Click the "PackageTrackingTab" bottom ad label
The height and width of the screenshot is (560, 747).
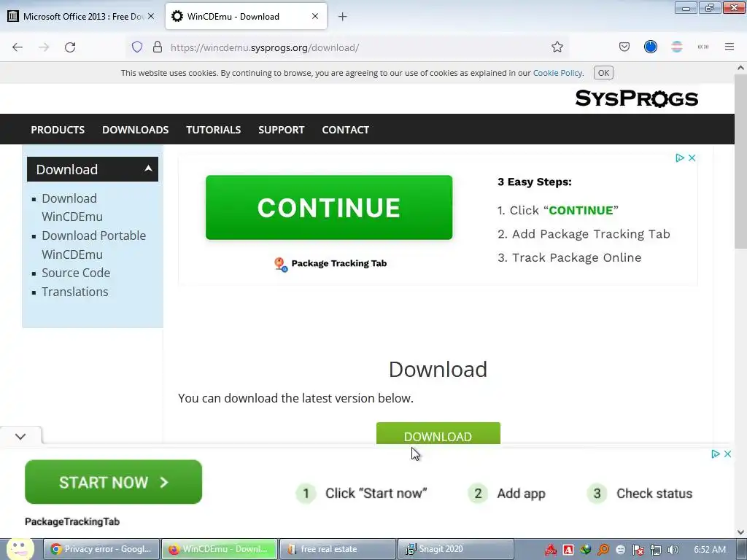(72, 521)
